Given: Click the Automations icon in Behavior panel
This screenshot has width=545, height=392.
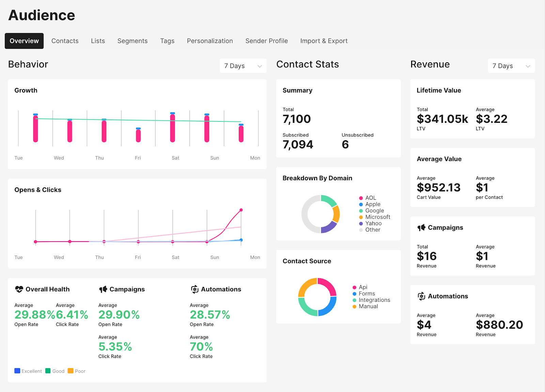Looking at the screenshot, I should 194,289.
